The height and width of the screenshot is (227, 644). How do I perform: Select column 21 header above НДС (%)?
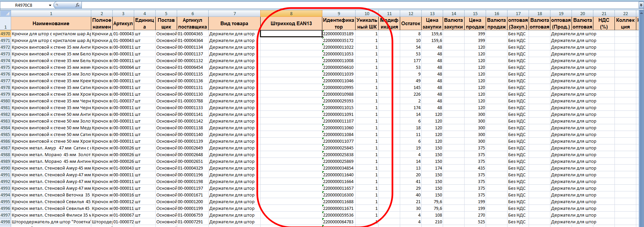coord(604,13)
